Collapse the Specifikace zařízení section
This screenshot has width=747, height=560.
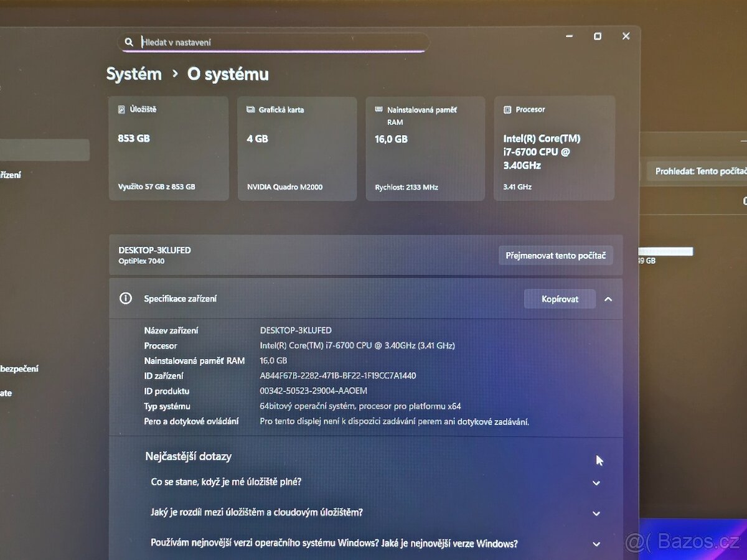[608, 299]
